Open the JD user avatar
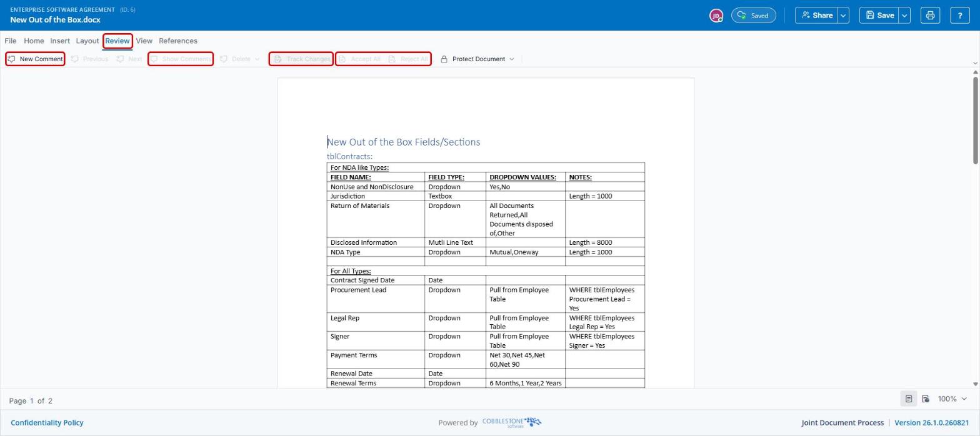 pyautogui.click(x=716, y=16)
